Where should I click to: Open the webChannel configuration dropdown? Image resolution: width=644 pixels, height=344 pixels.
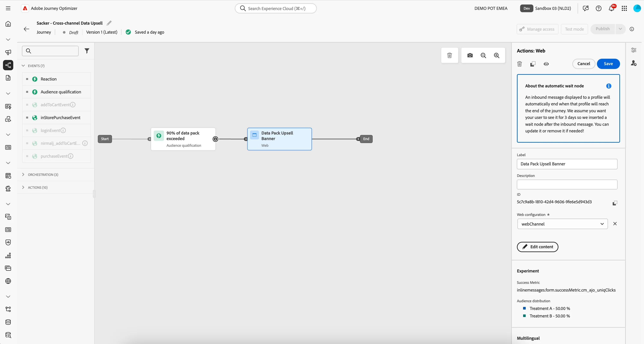(x=562, y=224)
